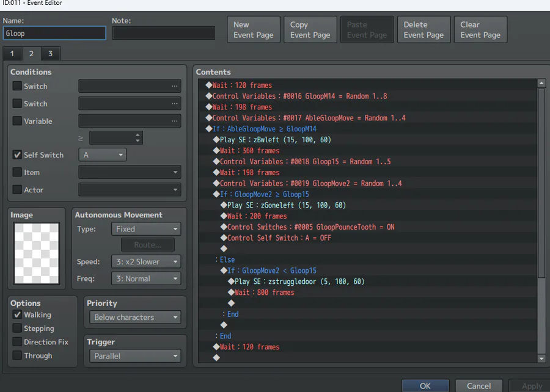The image size is (550, 392).
Task: Click the Paste Event Page button
Action: pos(367,30)
